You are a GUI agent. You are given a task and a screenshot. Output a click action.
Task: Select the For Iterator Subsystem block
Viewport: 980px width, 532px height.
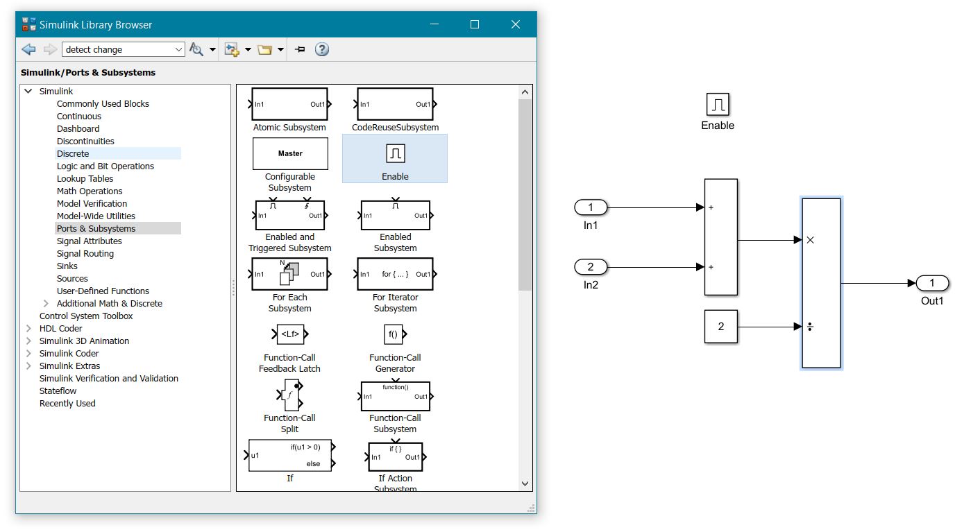pos(394,274)
